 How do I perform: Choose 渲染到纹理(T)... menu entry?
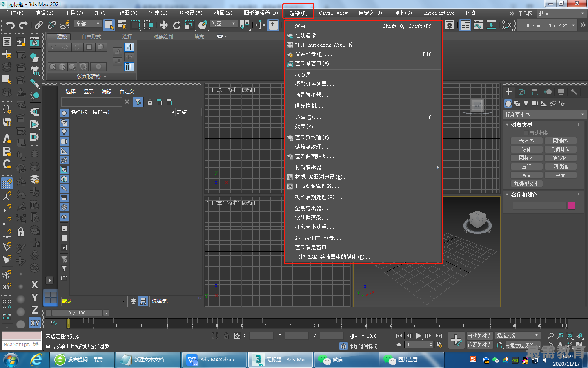pos(363,137)
